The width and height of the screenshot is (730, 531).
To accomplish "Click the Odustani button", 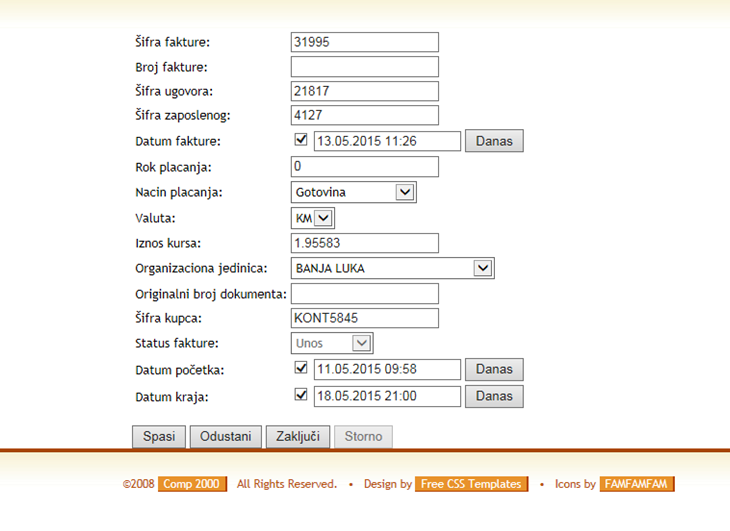I will click(x=226, y=437).
